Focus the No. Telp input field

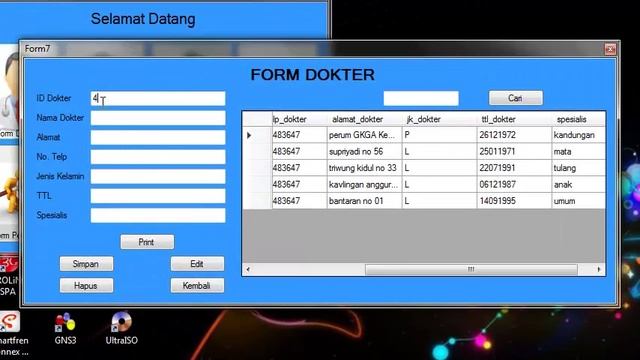158,157
